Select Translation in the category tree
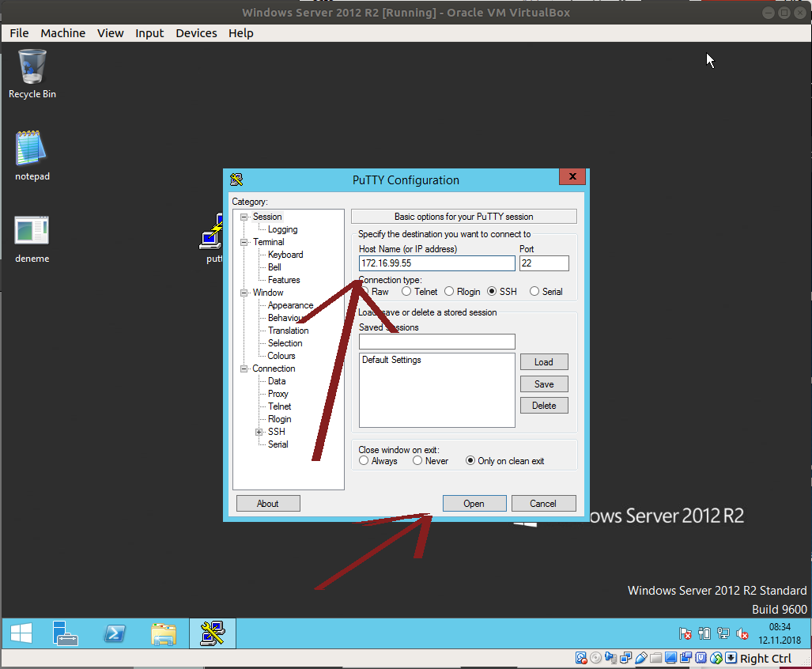The width and height of the screenshot is (812, 669). click(289, 331)
